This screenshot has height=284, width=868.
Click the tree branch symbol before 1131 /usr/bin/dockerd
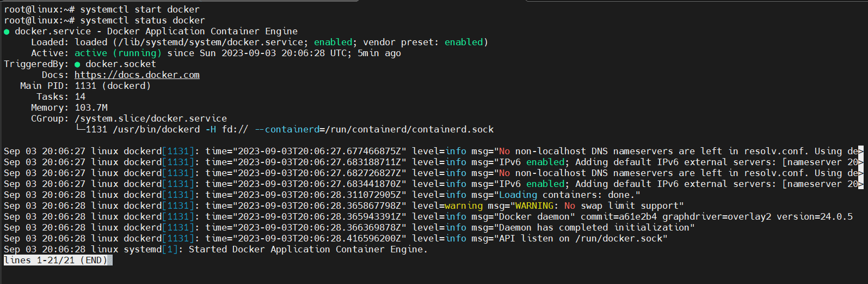[x=80, y=129]
